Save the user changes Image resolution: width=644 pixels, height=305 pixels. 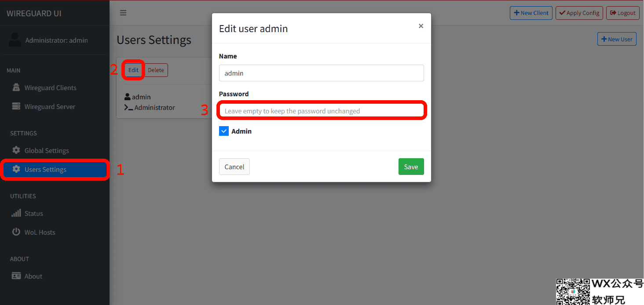click(x=411, y=167)
